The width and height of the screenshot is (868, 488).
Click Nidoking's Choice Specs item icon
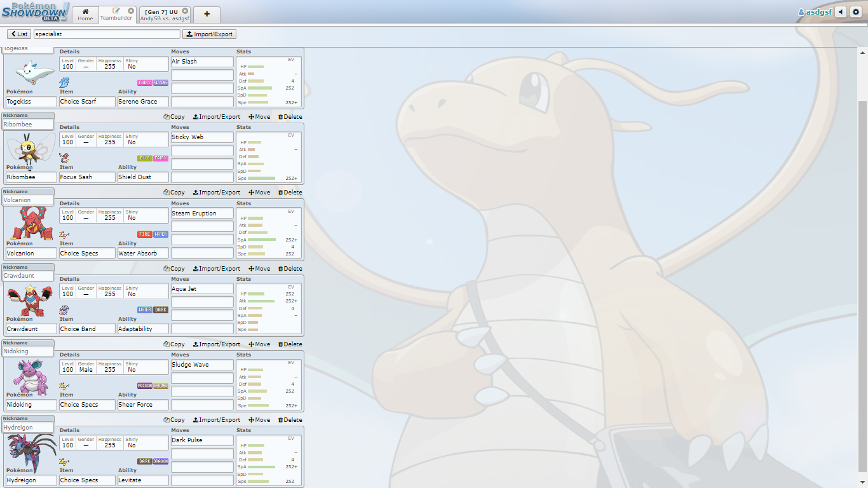tap(64, 385)
